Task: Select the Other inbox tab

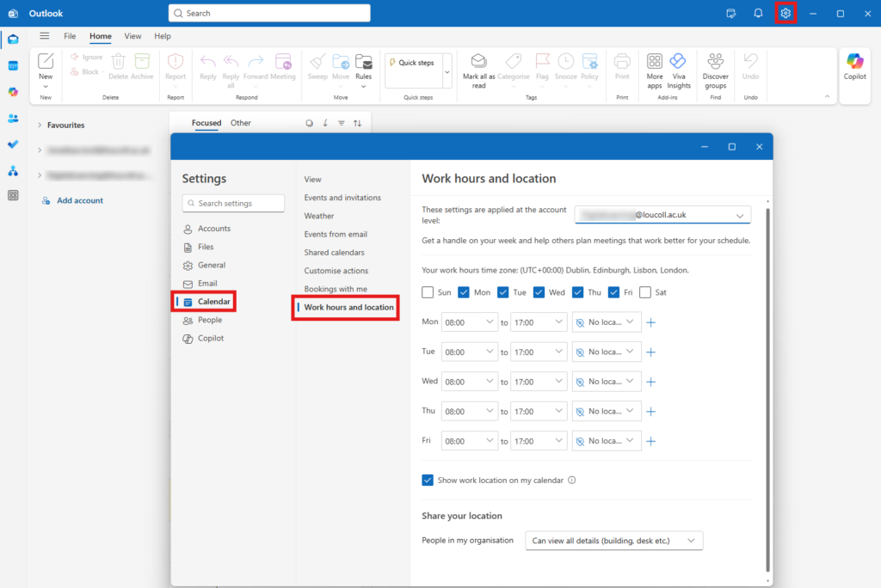Action: pos(240,122)
